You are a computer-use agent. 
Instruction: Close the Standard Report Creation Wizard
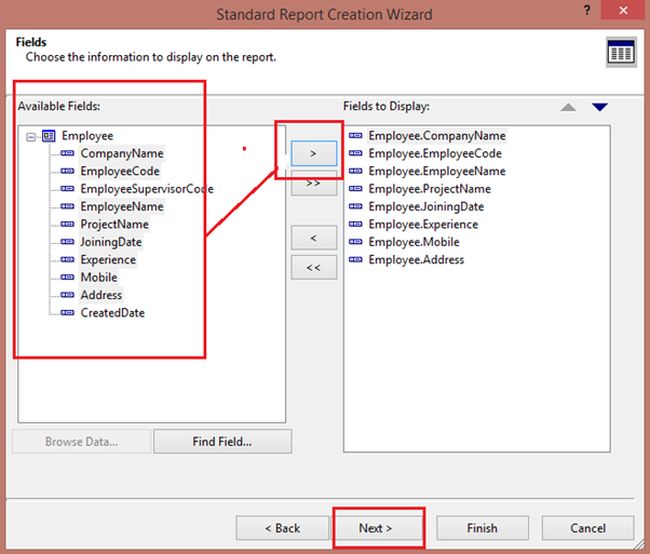pyautogui.click(x=623, y=10)
